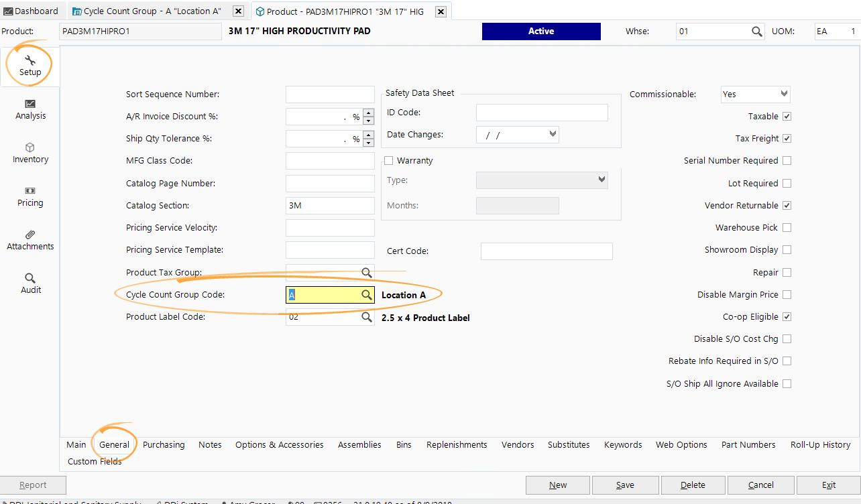
Task: Open the Audit view
Action: (x=30, y=283)
